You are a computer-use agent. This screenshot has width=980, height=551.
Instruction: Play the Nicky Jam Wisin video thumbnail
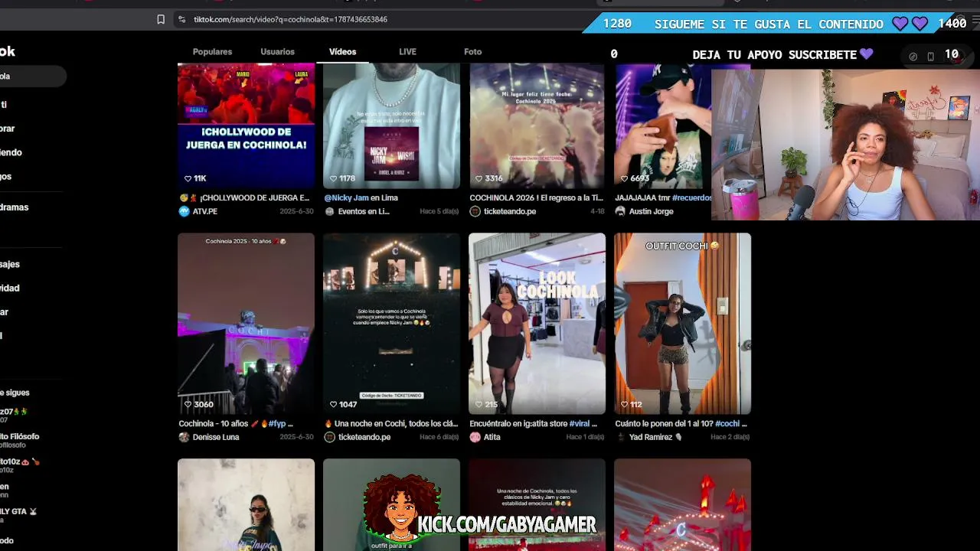pyautogui.click(x=391, y=126)
